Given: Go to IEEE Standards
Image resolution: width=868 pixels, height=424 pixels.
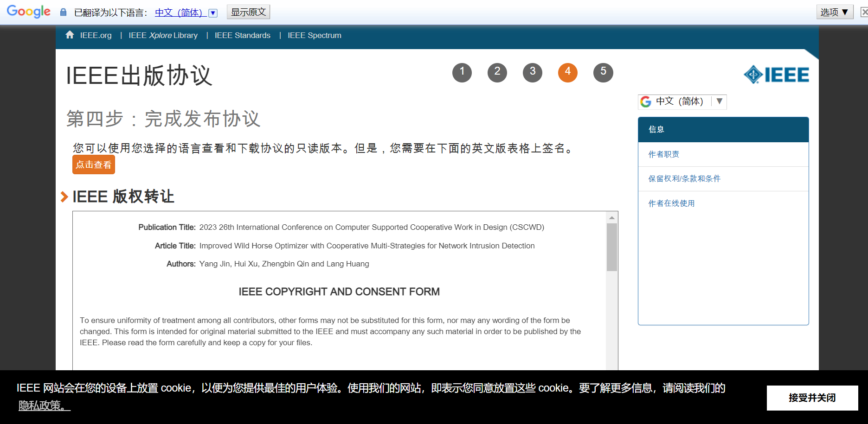Looking at the screenshot, I should 242,35.
